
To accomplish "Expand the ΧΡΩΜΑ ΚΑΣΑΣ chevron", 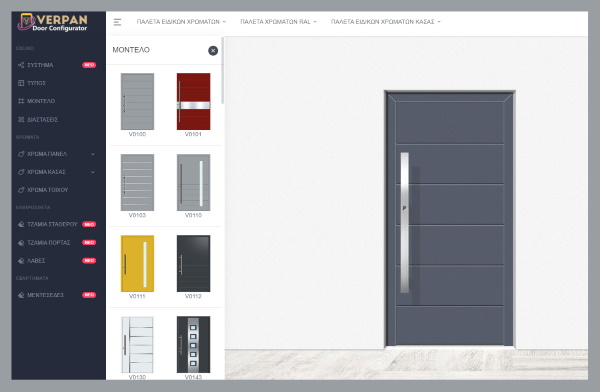I will coord(93,172).
